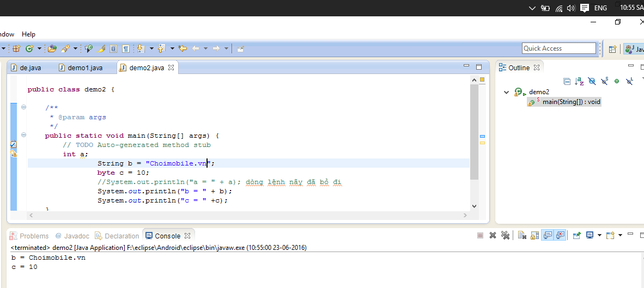Click the Pin Console icon
Screen dimensions: 644x288
coord(577,235)
